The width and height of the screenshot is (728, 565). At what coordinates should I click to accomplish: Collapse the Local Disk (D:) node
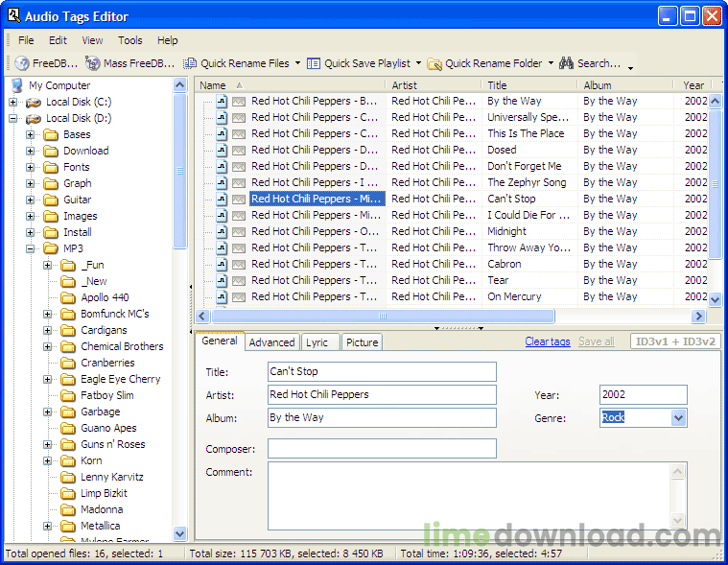tap(13, 119)
